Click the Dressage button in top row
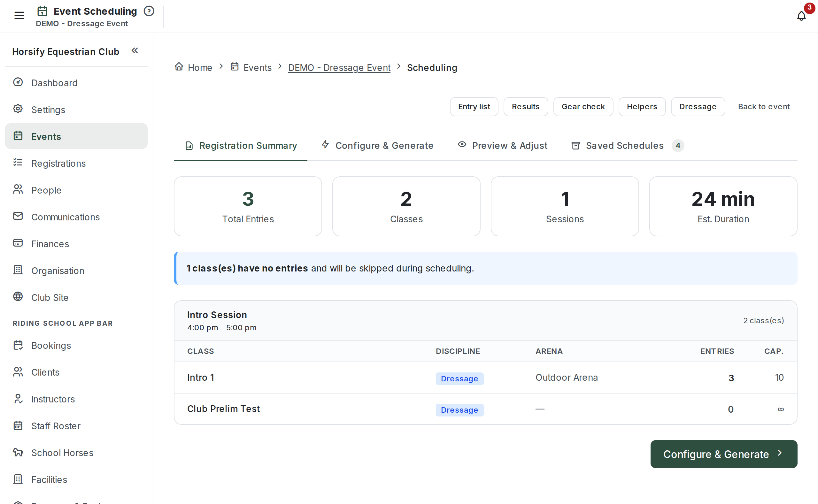 coord(698,107)
